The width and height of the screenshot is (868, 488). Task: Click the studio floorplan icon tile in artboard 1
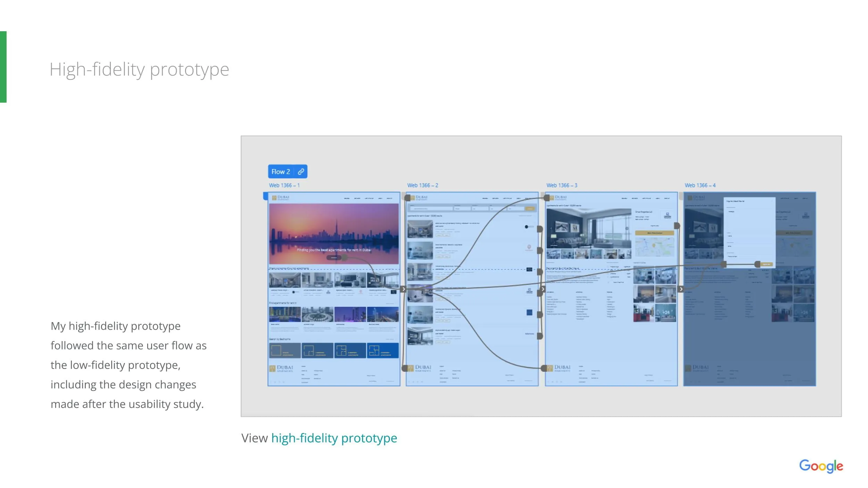[285, 350]
